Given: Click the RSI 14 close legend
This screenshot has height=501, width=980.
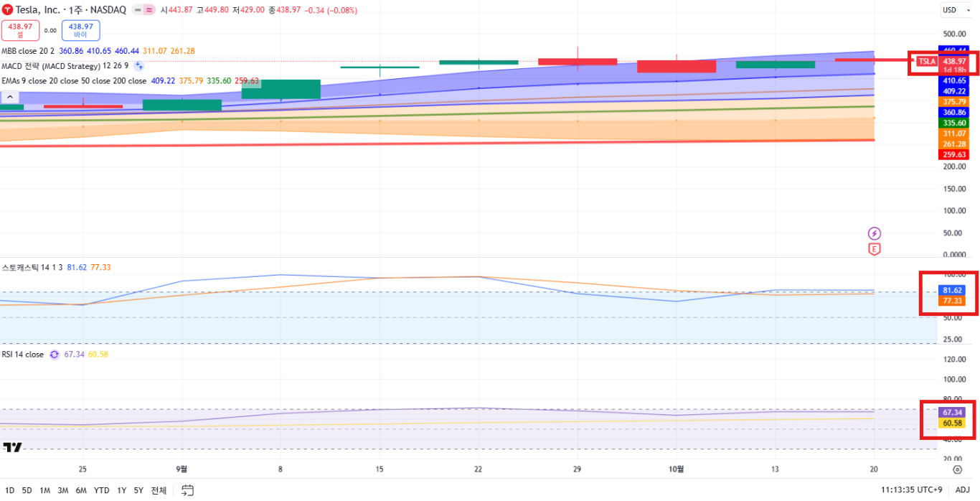Looking at the screenshot, I should 22,355.
